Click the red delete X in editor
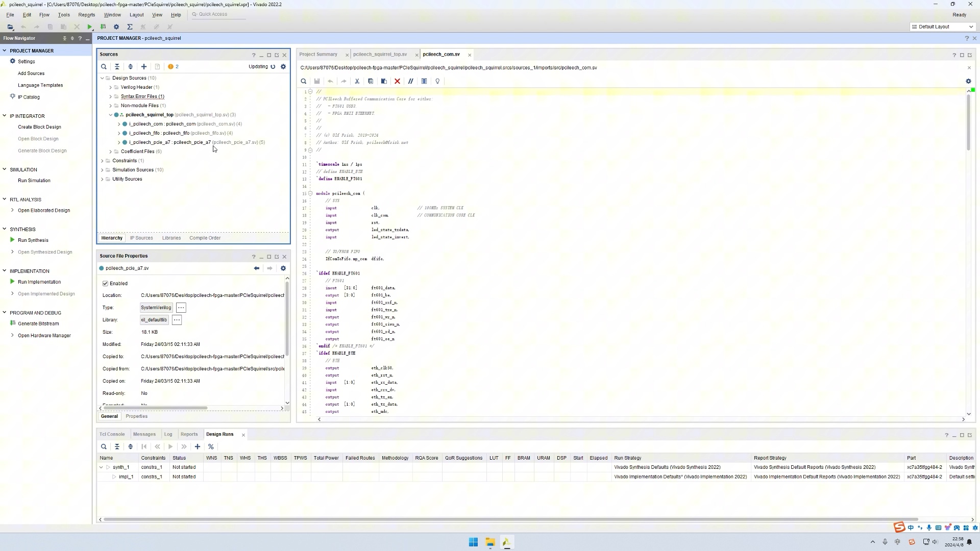 coord(397,81)
